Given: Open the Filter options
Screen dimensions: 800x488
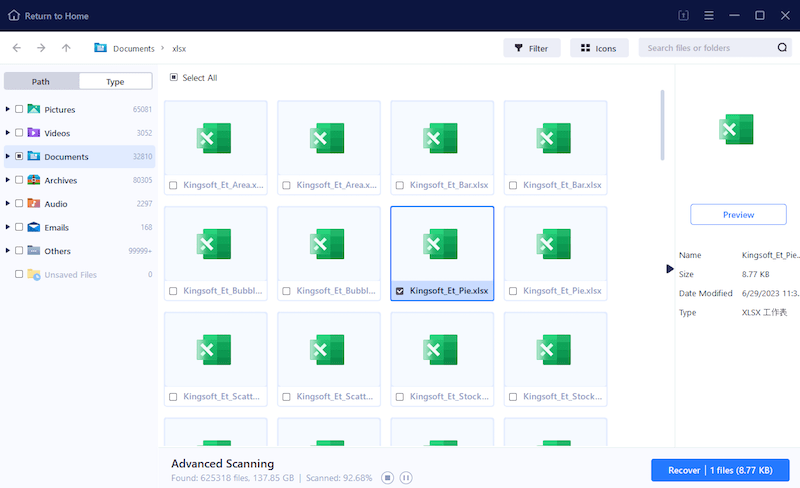Looking at the screenshot, I should click(x=531, y=48).
